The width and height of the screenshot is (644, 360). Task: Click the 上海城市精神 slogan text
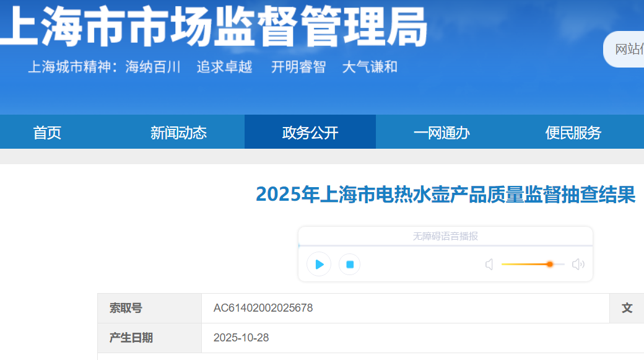pyautogui.click(x=212, y=67)
